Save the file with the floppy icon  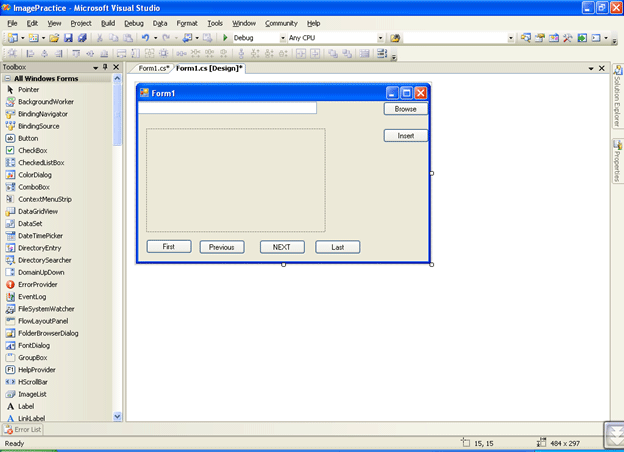coord(68,38)
